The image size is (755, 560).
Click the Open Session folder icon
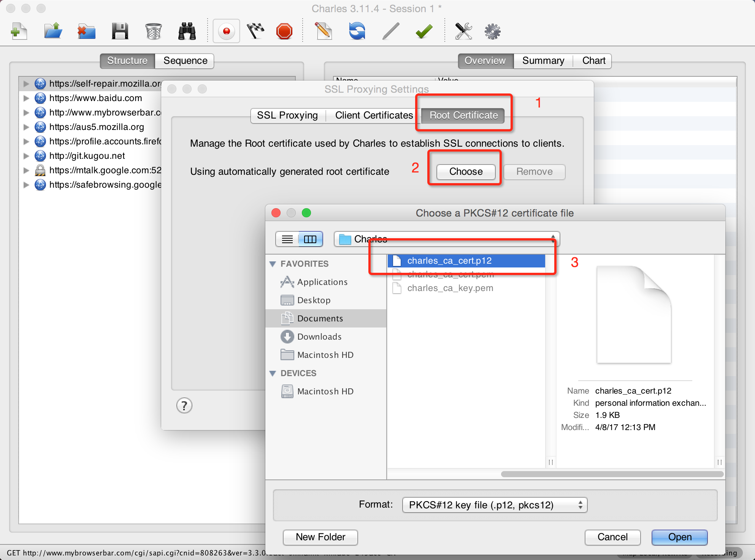tap(53, 31)
